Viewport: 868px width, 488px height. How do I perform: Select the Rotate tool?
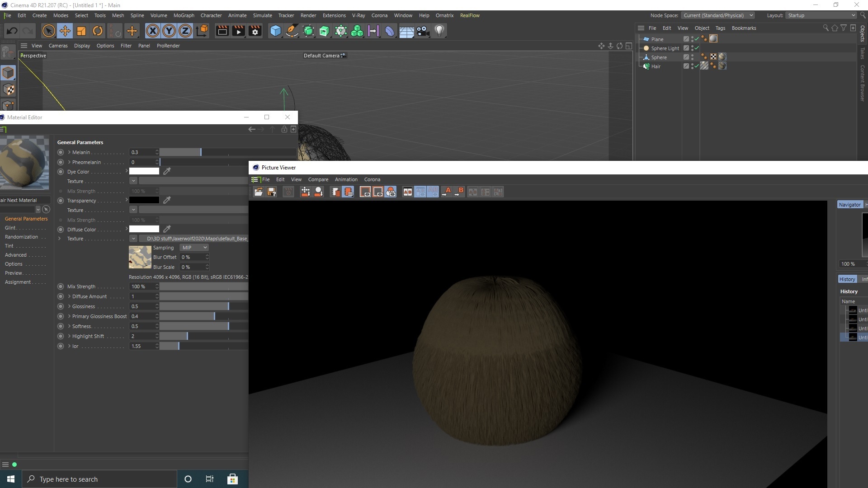[98, 31]
